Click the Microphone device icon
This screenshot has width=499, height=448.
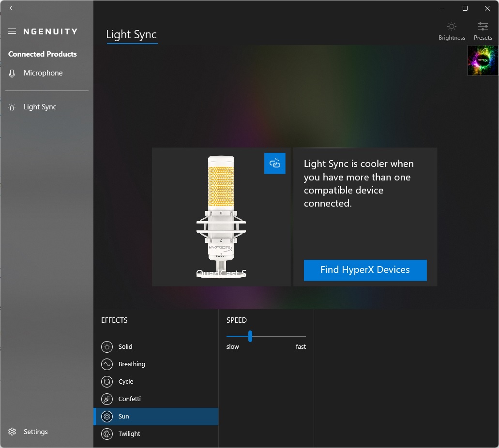coord(12,74)
